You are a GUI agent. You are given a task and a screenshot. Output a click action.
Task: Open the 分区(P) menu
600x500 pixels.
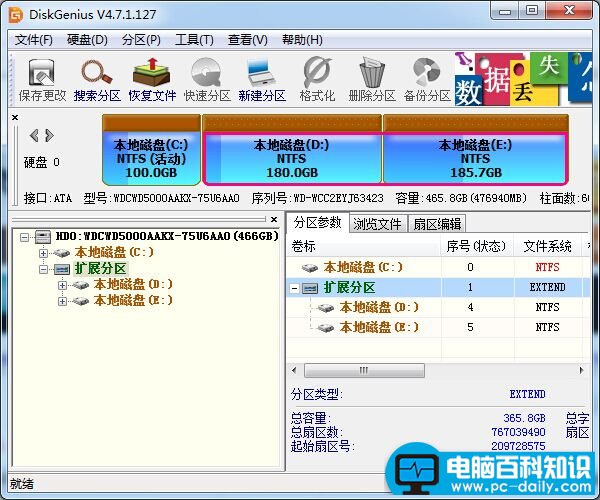tap(141, 40)
